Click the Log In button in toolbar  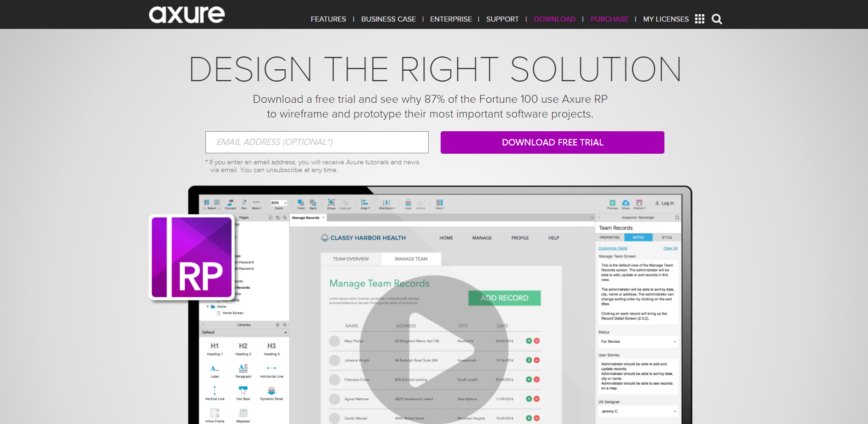pos(664,203)
